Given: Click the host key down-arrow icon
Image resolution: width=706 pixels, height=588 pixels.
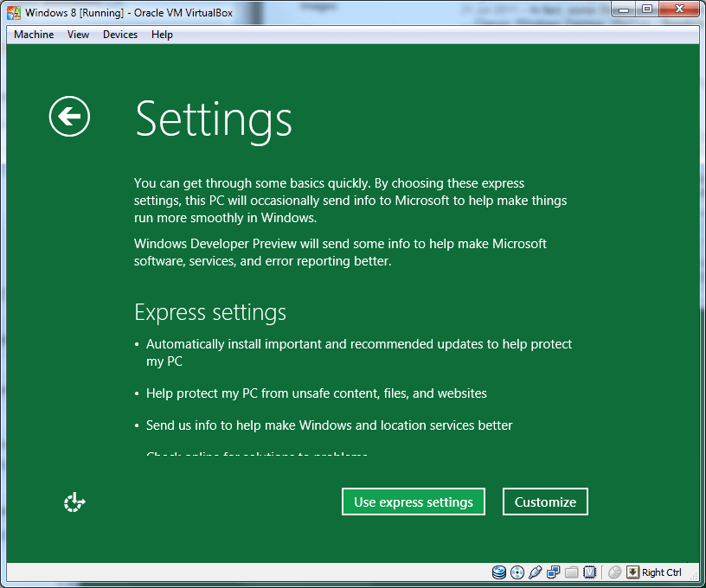Looking at the screenshot, I should (632, 572).
